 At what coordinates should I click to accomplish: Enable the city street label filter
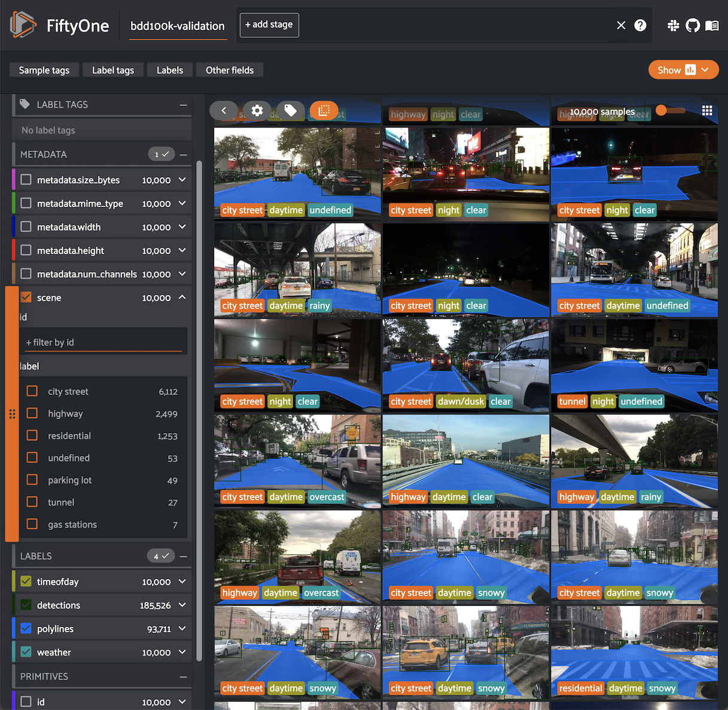tap(32, 391)
